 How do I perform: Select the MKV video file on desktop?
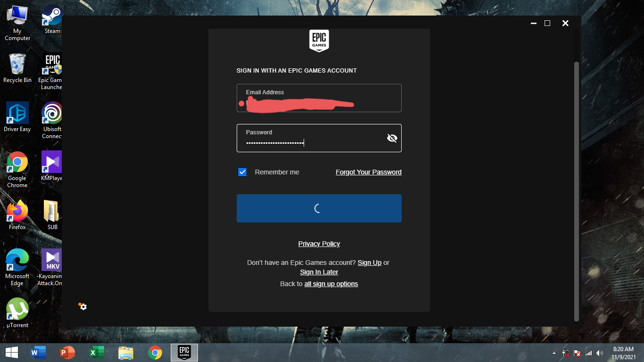(x=50, y=268)
